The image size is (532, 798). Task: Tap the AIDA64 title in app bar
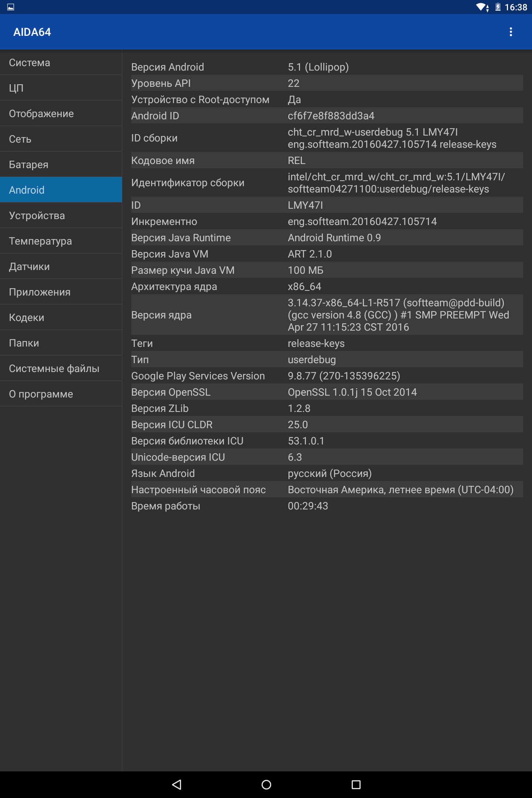coord(32,32)
